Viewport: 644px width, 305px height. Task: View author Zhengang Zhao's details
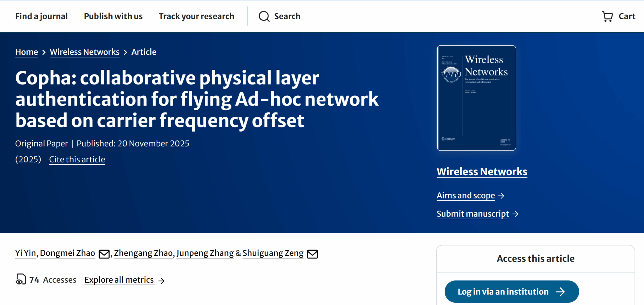click(x=143, y=253)
